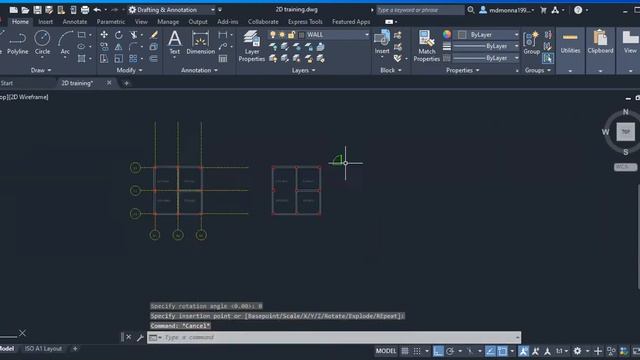The width and height of the screenshot is (640, 360).
Task: Click the Erase tool icon
Action: tap(154, 35)
